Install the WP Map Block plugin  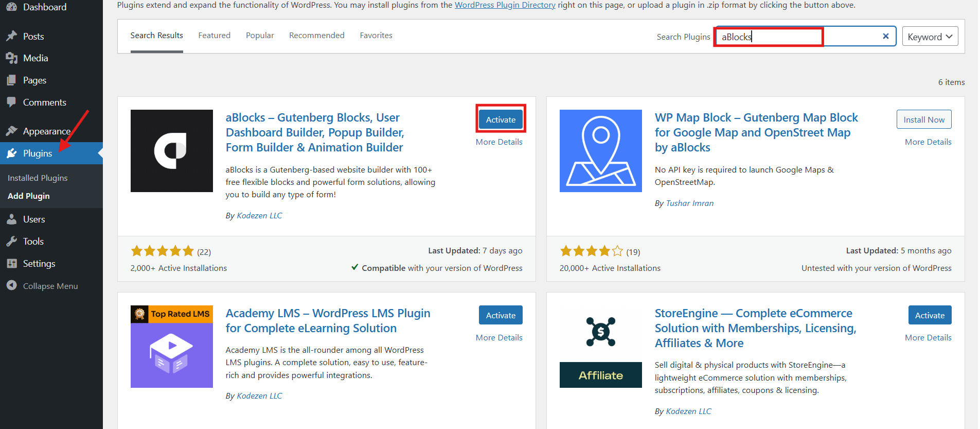[923, 119]
